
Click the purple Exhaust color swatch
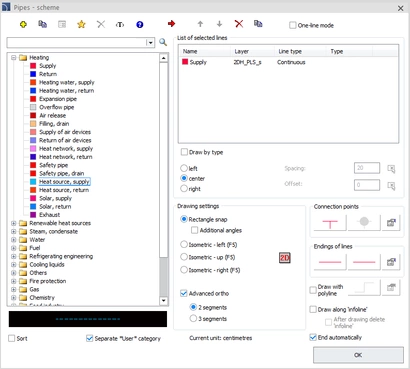coord(33,215)
